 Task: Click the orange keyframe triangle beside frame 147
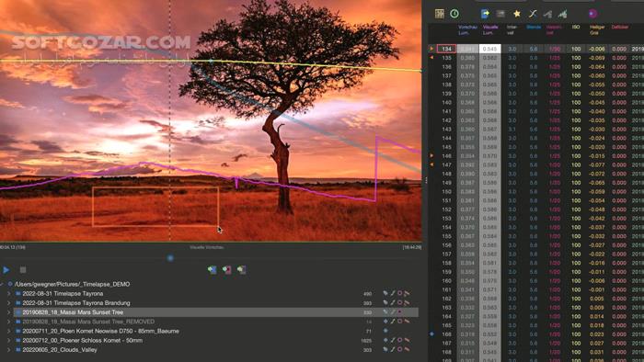click(431, 164)
